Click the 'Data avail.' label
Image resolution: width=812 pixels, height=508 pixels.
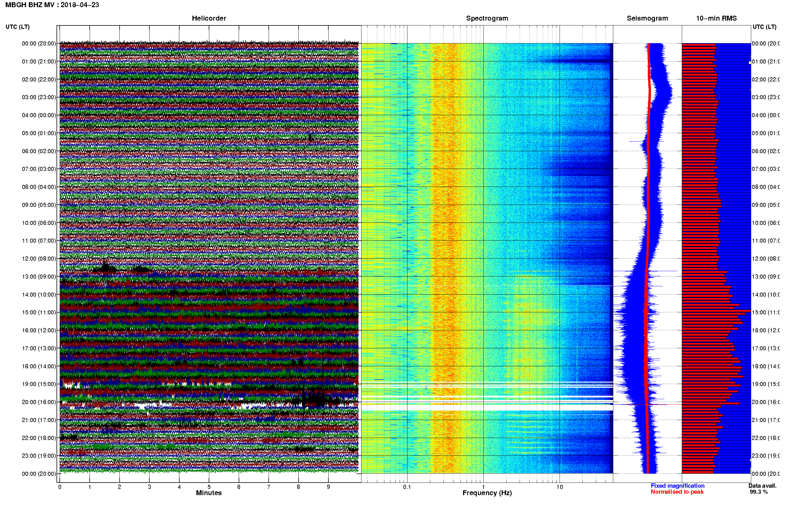(x=762, y=486)
